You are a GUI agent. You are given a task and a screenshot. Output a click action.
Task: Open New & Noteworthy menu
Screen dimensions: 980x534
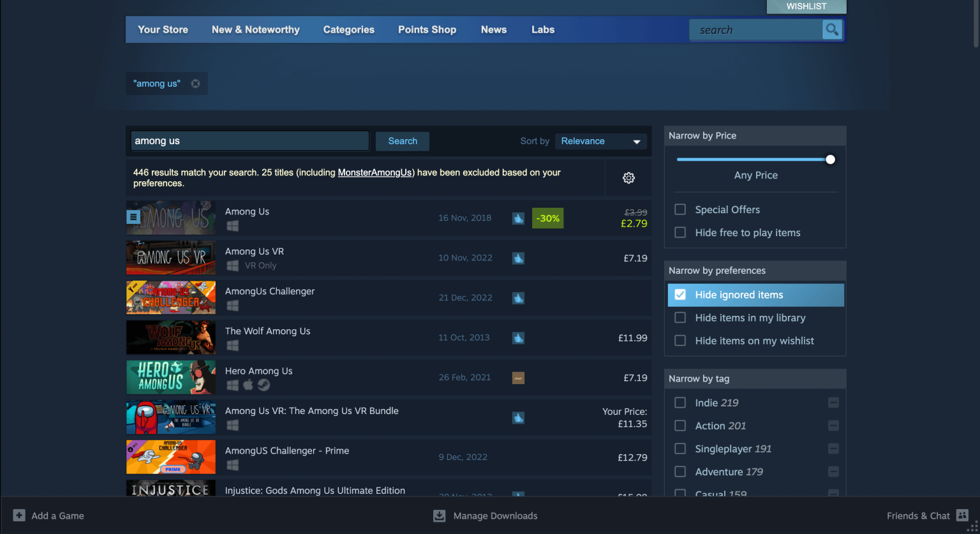(x=256, y=29)
